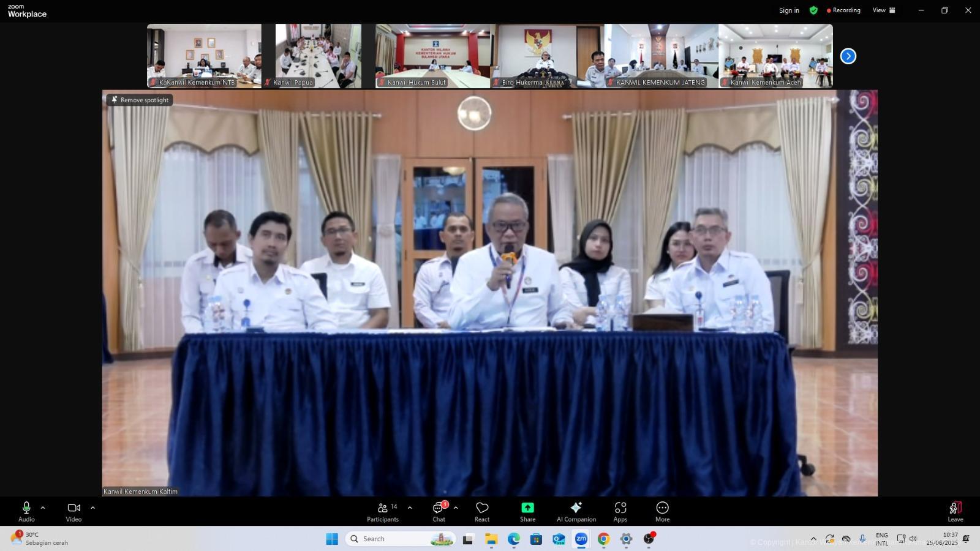Viewport: 980px width, 551px height.
Task: Toggle the Video camera icon
Action: pos(73,508)
